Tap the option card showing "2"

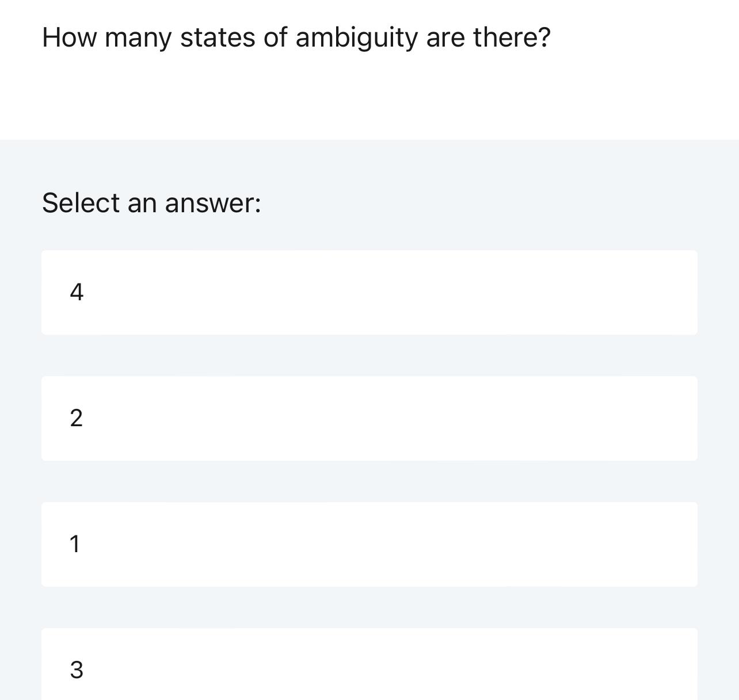(369, 418)
